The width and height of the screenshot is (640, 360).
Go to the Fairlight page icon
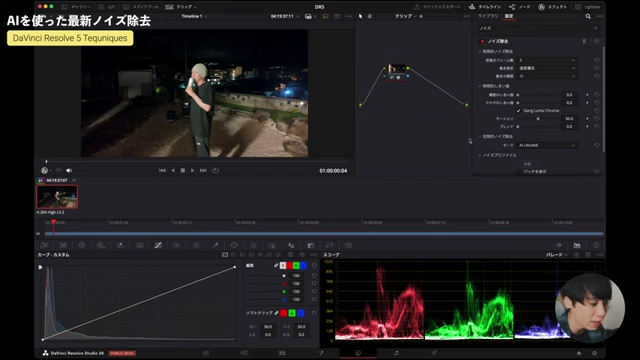click(396, 353)
